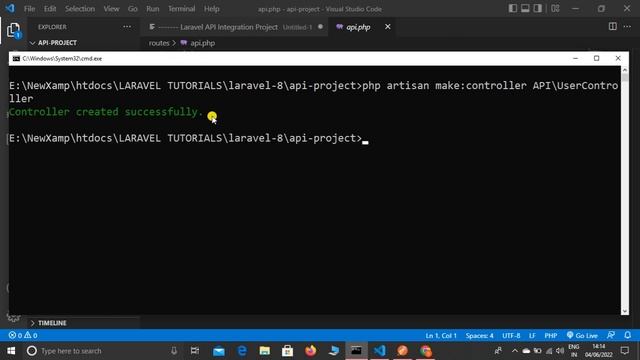The height and width of the screenshot is (360, 640).
Task: Toggle the bottom panel layout
Action: (x=525, y=9)
